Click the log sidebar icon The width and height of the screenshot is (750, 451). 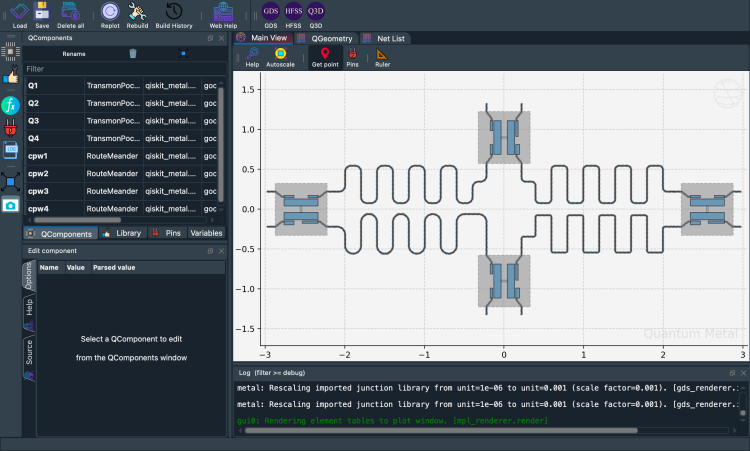pos(11,150)
